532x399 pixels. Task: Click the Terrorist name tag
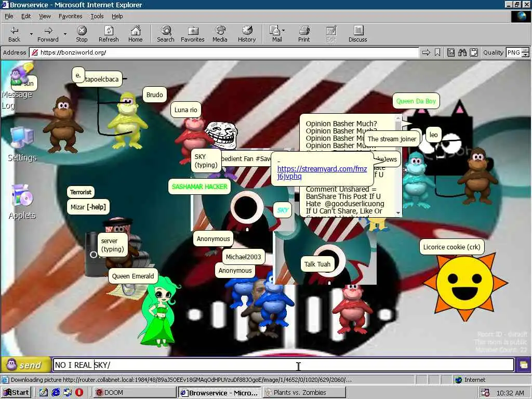(81, 192)
